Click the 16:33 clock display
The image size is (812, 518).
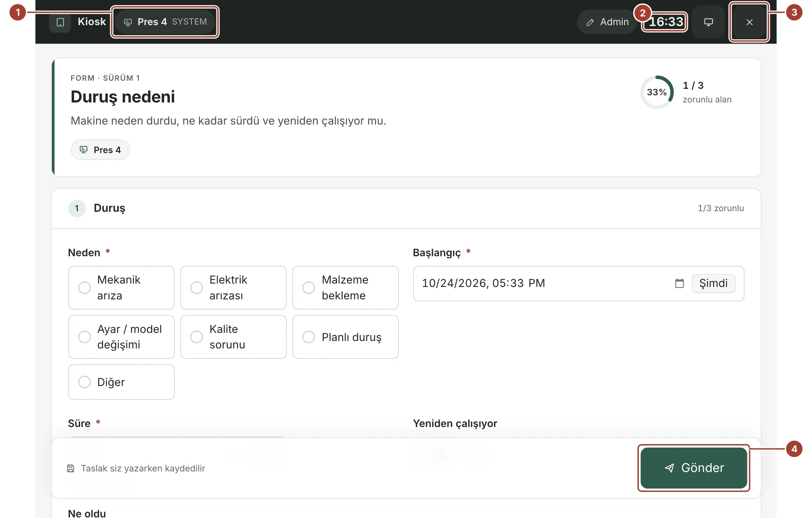666,22
